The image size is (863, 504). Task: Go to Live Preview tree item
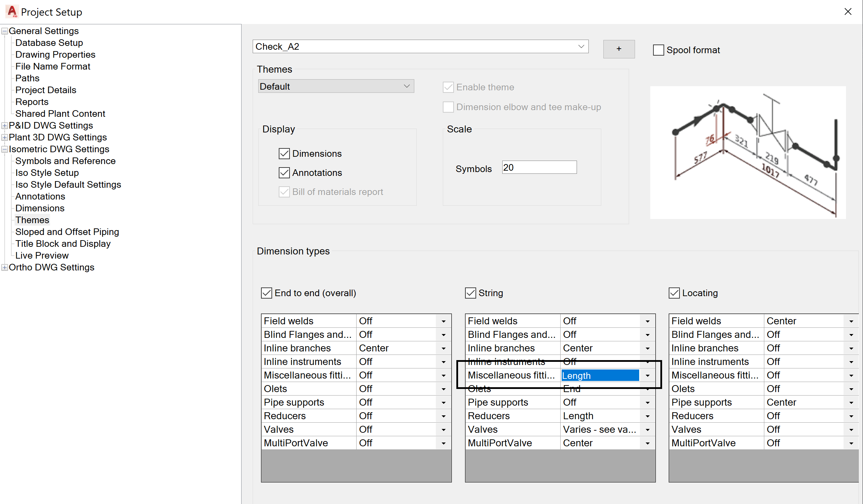click(42, 255)
